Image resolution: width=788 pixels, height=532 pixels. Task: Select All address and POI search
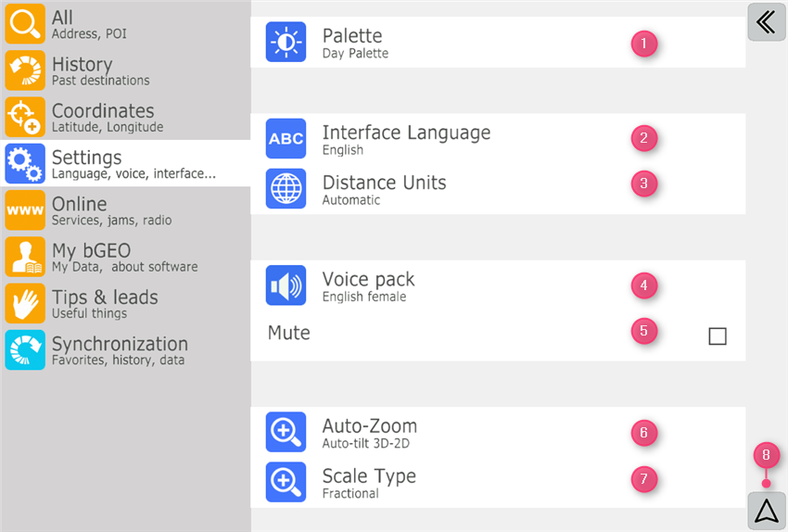125,24
